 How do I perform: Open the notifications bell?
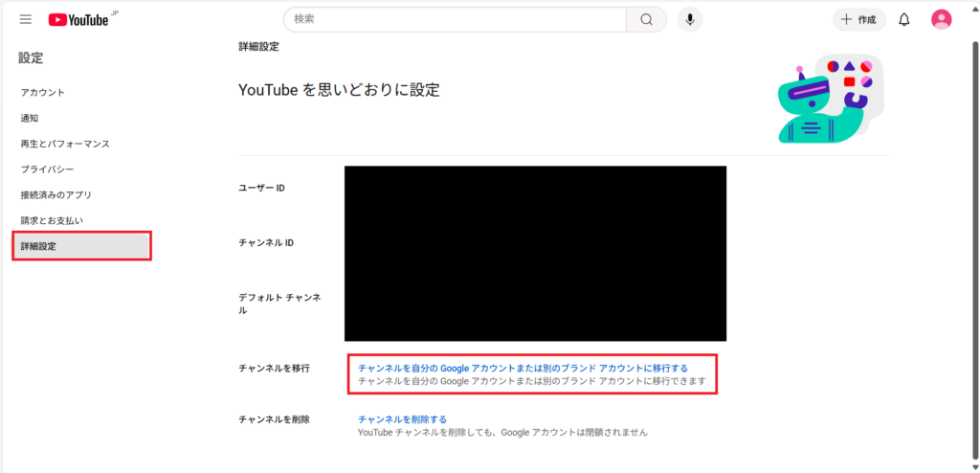pos(903,19)
